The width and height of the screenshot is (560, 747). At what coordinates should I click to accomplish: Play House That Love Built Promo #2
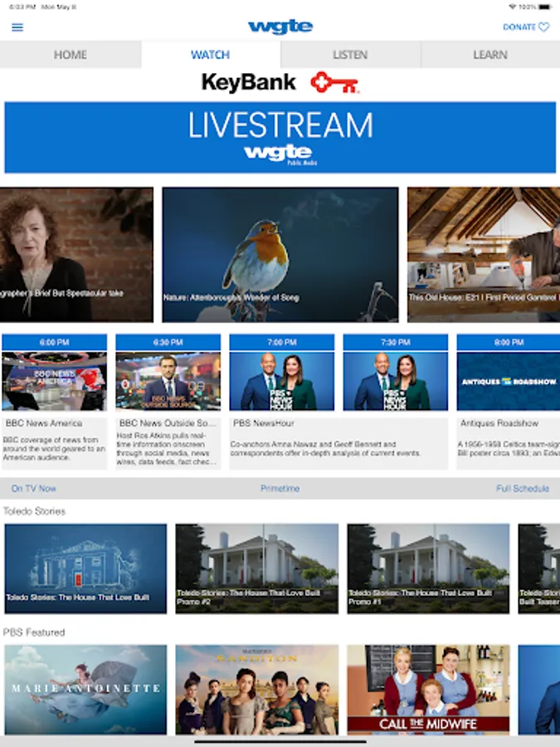257,569
